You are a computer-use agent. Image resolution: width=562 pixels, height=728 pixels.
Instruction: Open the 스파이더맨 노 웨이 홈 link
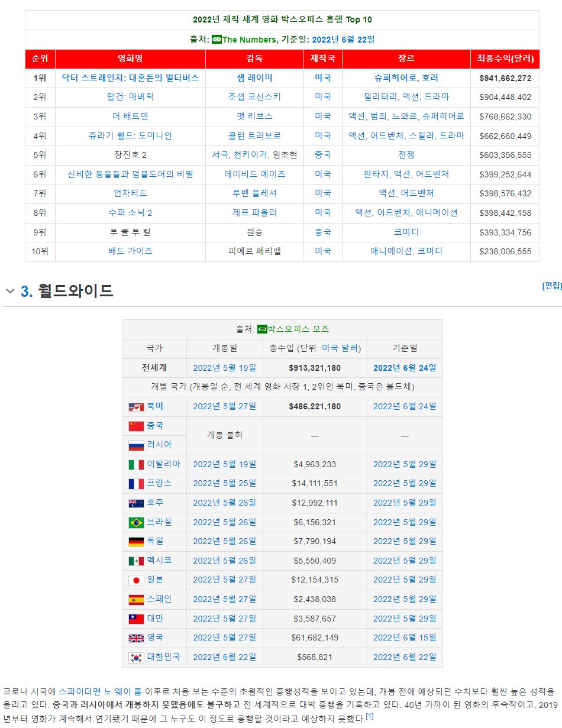click(x=100, y=691)
